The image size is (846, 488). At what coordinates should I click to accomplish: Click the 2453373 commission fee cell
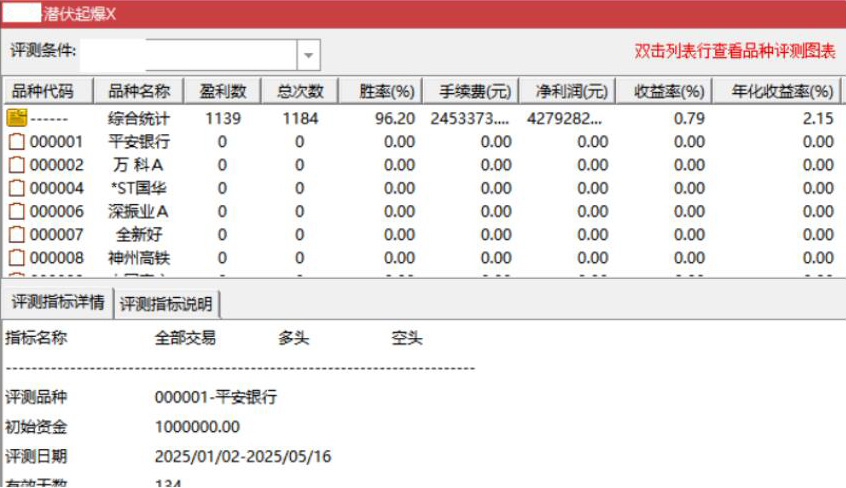coord(469,118)
